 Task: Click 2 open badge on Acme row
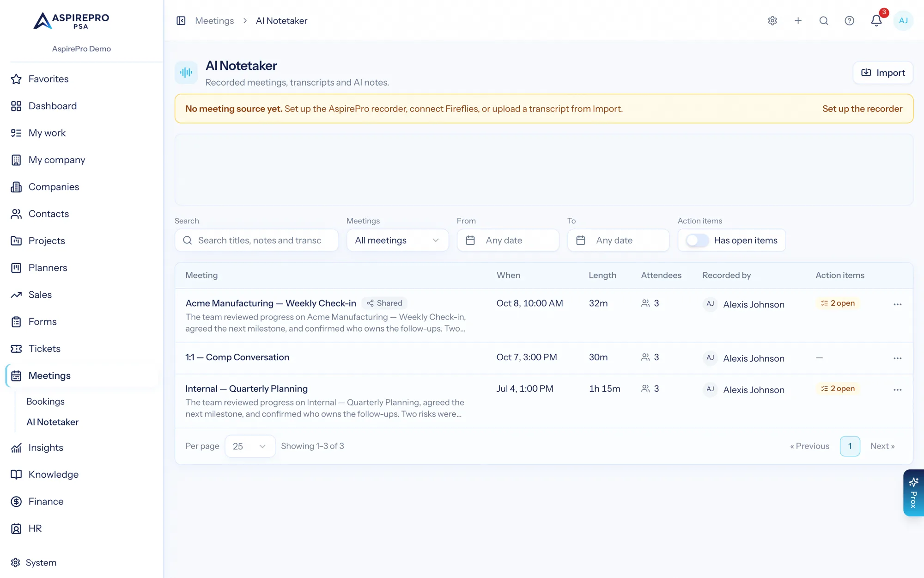click(x=837, y=303)
